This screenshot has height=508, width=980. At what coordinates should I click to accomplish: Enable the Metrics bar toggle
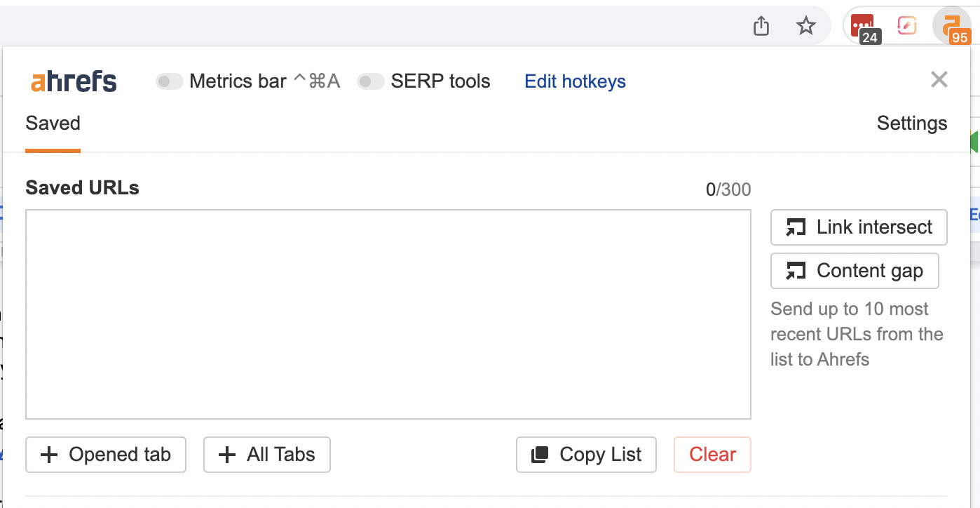(169, 81)
